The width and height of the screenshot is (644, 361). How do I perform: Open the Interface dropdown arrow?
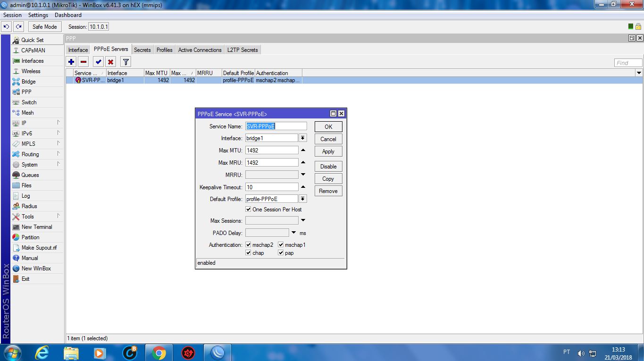coord(303,138)
